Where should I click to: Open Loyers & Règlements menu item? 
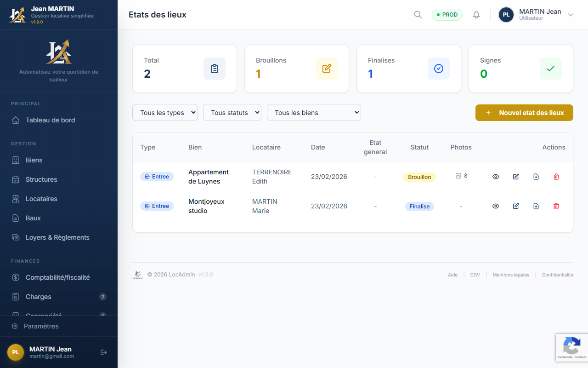click(x=57, y=237)
